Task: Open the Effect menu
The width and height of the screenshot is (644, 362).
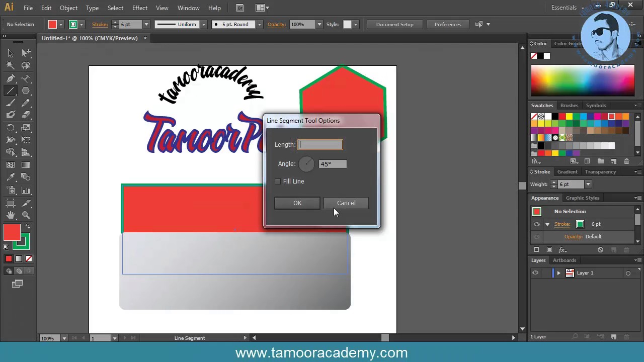Action: click(x=140, y=8)
